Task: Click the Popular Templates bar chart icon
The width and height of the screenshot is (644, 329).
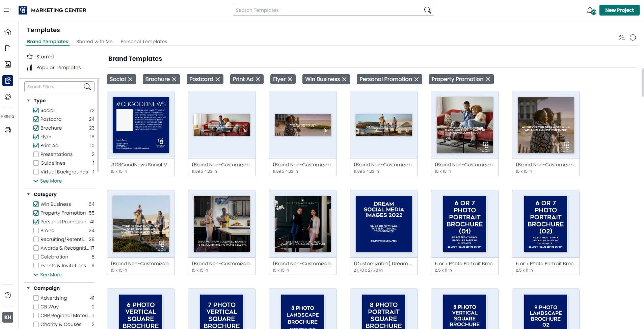Action: [x=30, y=67]
